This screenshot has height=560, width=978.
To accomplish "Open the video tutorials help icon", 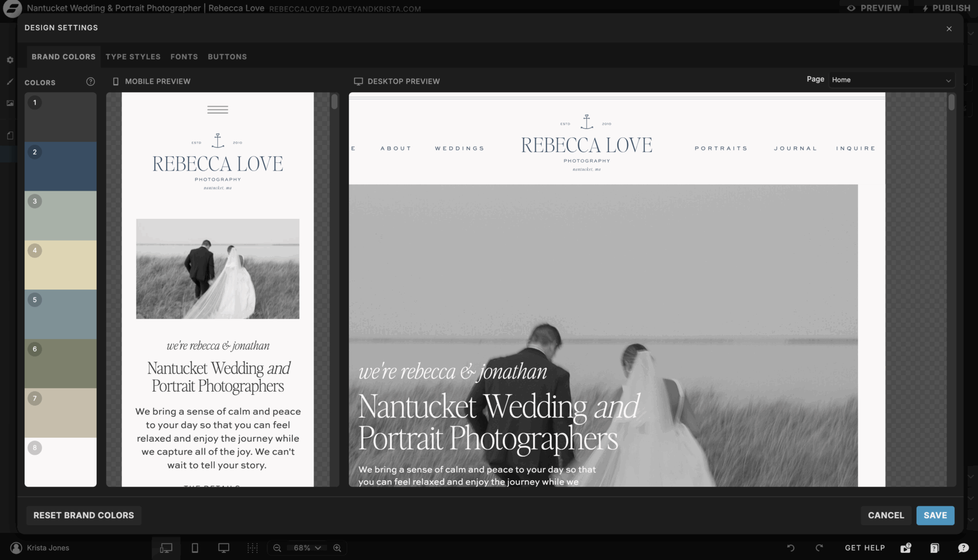I will coord(906,548).
